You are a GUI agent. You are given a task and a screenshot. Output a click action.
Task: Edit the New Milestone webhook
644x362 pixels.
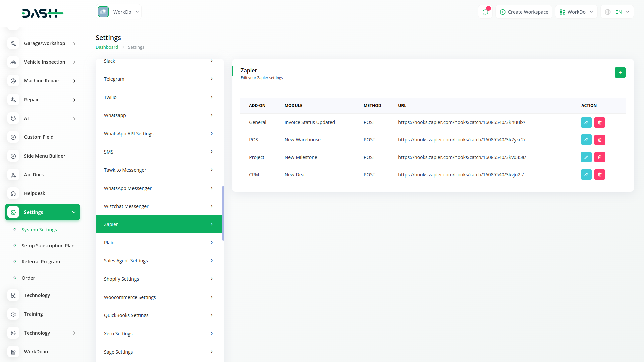coord(586,157)
